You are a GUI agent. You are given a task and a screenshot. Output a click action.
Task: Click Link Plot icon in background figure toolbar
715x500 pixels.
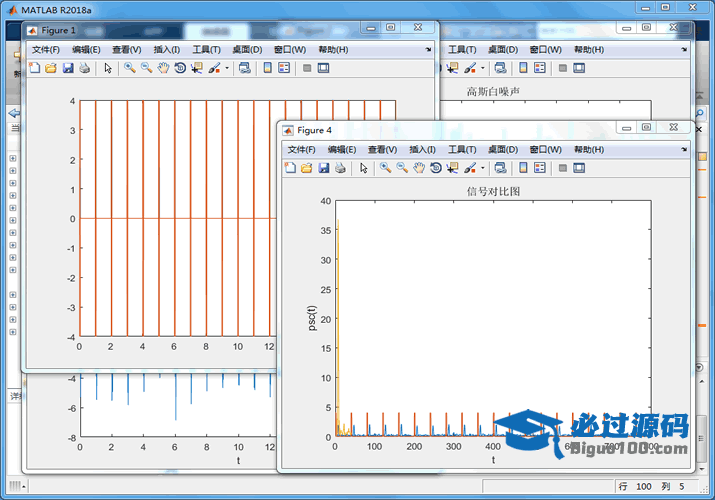click(x=501, y=68)
